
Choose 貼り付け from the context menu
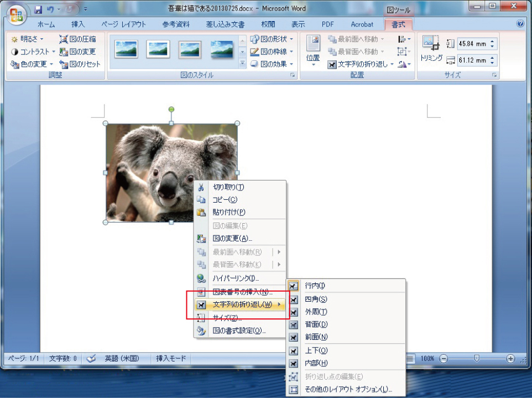point(240,212)
